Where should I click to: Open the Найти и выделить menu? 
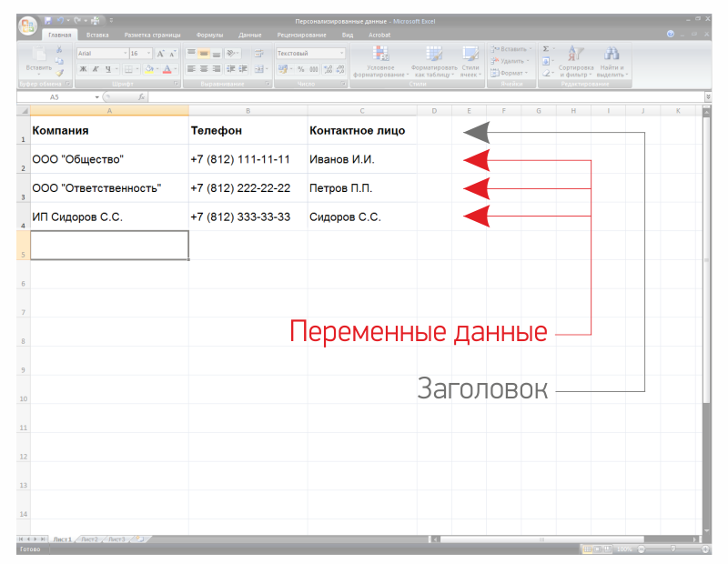click(x=612, y=61)
